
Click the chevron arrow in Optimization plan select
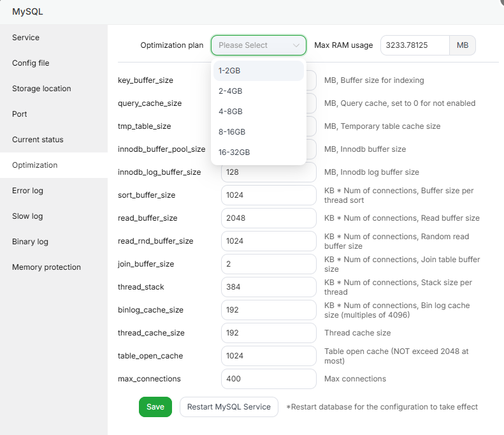point(296,45)
